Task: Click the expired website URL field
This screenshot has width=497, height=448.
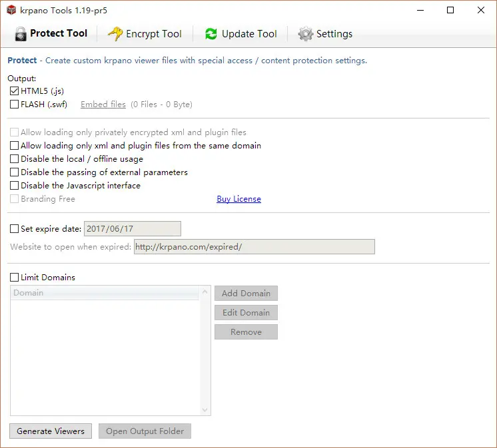Action: click(254, 247)
